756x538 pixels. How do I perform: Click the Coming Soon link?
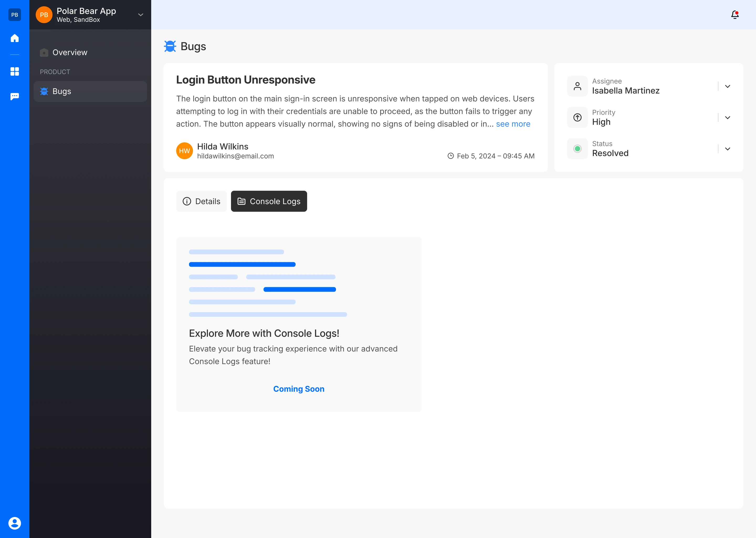pyautogui.click(x=298, y=389)
